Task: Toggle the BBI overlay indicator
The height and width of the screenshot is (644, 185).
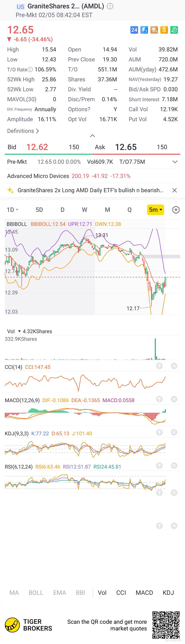Action: 80,592
